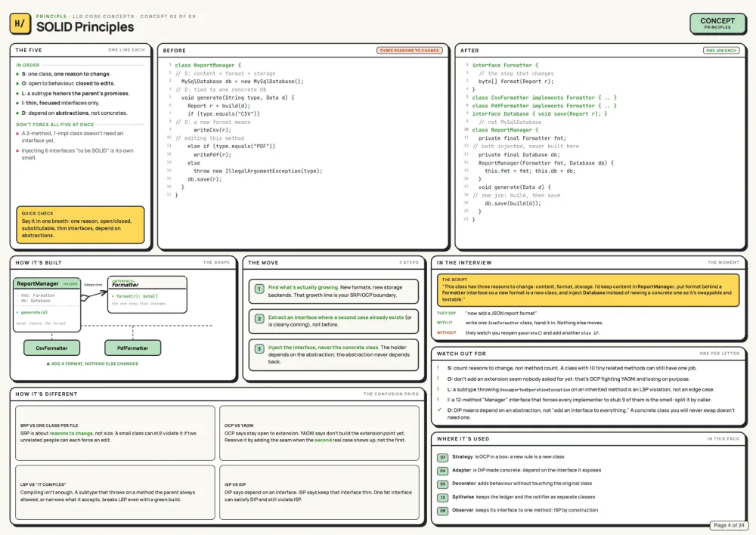Select the 05 badge next to Decorator
This screenshot has height=535, width=756.
coord(442,484)
